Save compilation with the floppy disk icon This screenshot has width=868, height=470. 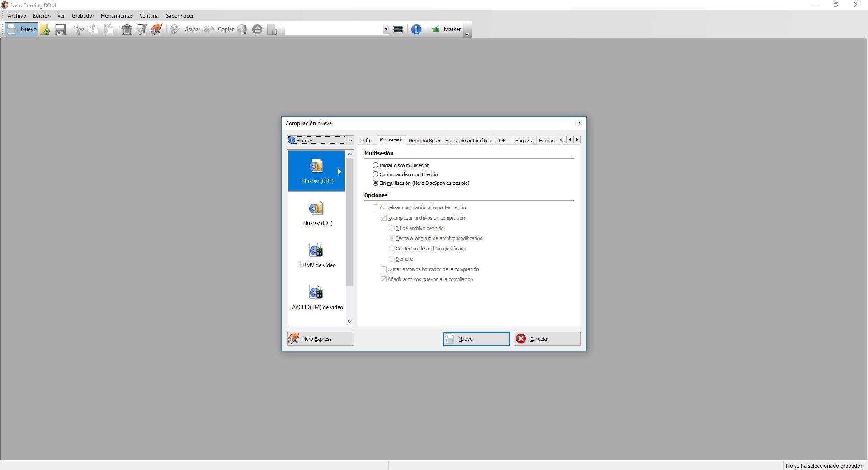tap(60, 29)
